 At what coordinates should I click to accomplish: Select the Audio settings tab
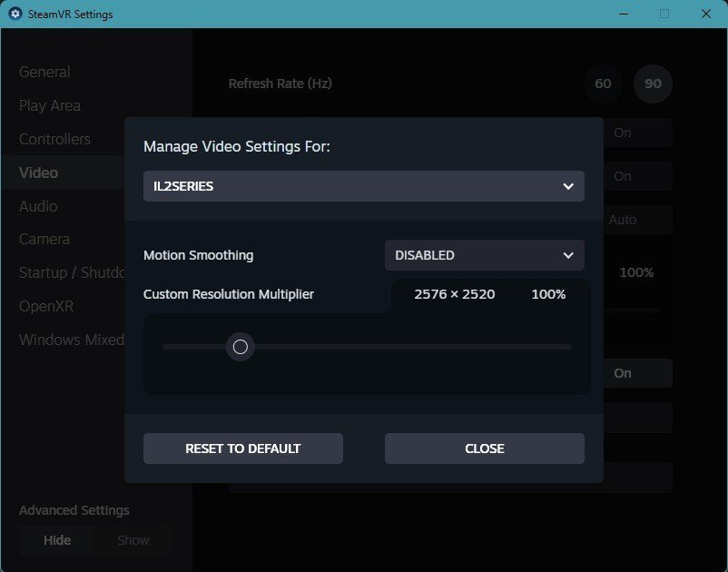point(38,206)
